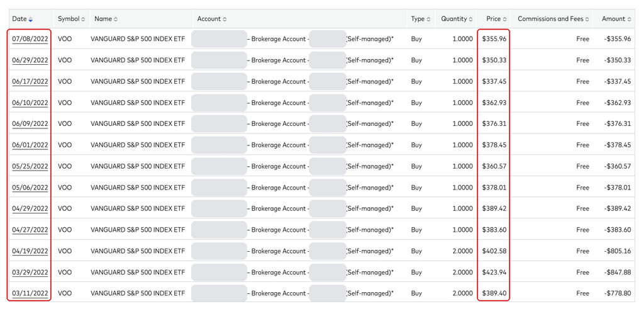Click the 2.0000 quantity in 04/19/2022 row
644x311 pixels.
coord(462,251)
